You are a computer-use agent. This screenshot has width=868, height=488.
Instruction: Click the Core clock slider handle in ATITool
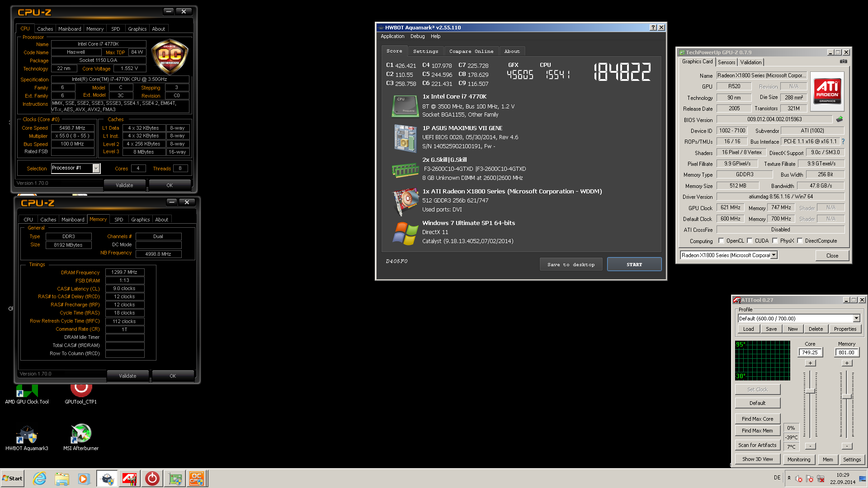coord(810,391)
